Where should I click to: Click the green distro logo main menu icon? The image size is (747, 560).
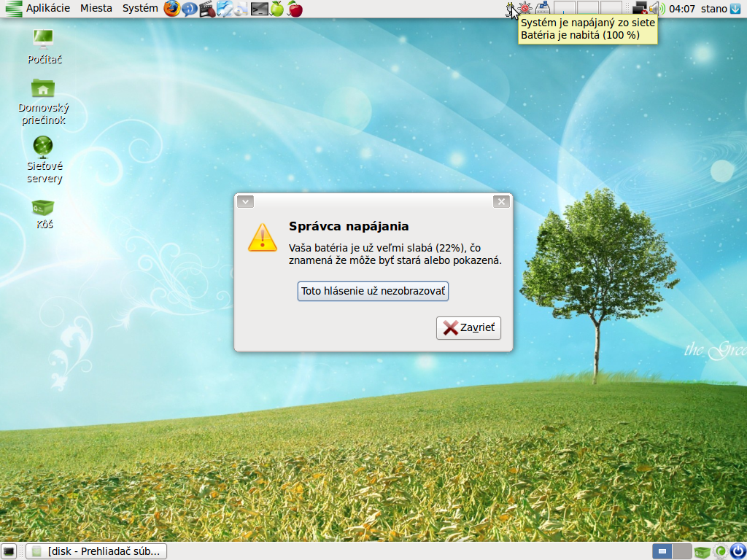12,8
